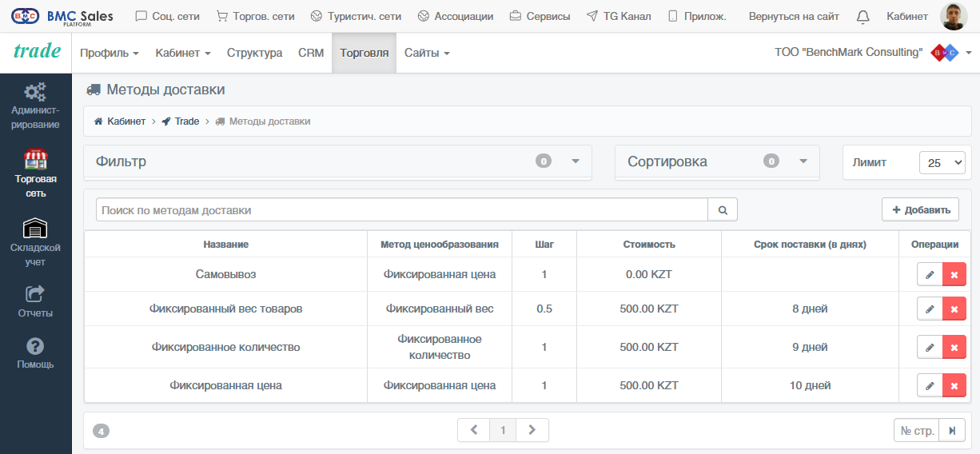980x454 pixels.
Task: Open the Лимит 25 dropdown
Action: tap(942, 162)
